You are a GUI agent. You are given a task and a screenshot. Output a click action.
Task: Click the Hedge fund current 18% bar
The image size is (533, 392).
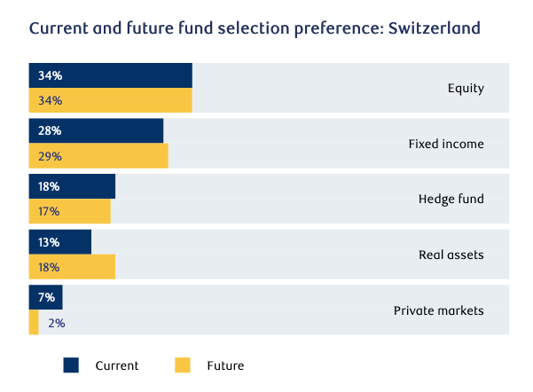tap(72, 186)
